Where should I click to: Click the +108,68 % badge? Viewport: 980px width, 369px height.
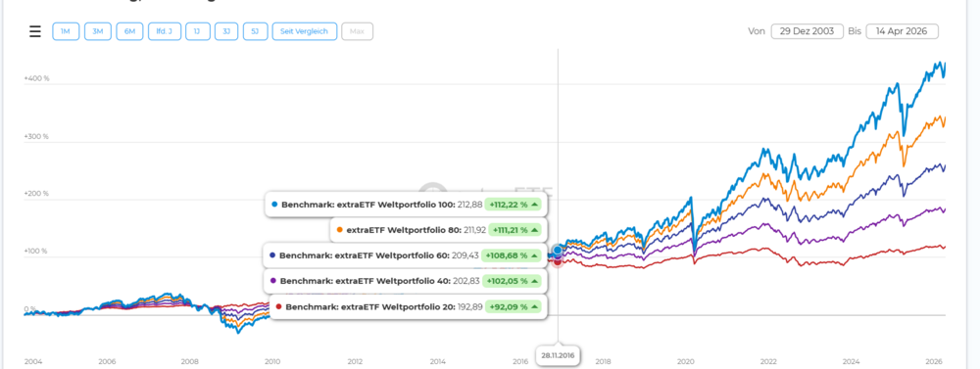tap(511, 255)
